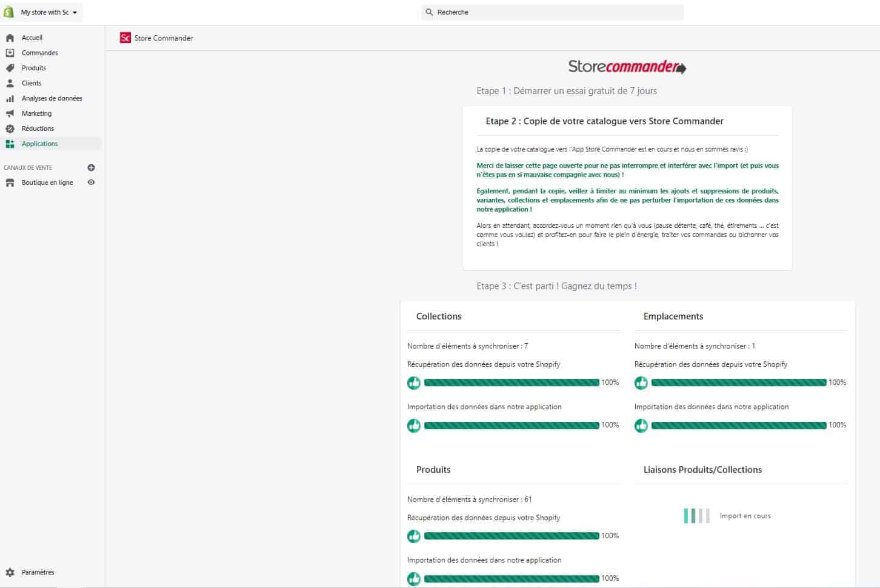
Task: Click the Accueil home icon
Action: [10, 38]
